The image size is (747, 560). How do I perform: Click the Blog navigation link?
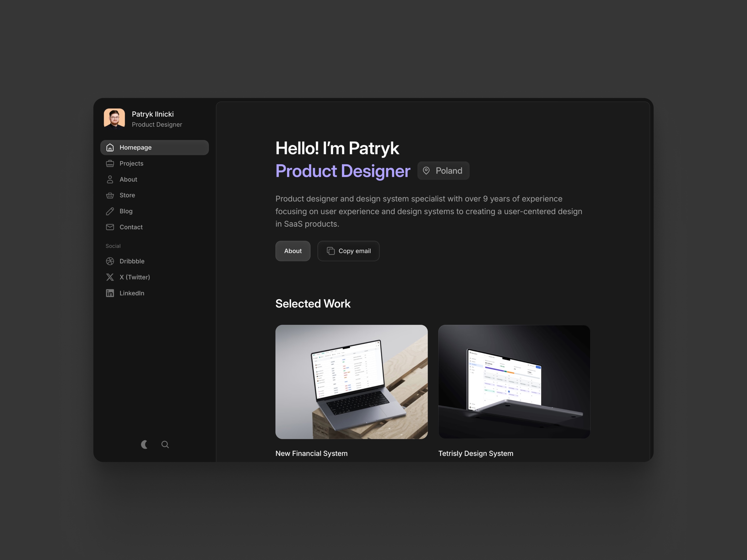point(126,211)
